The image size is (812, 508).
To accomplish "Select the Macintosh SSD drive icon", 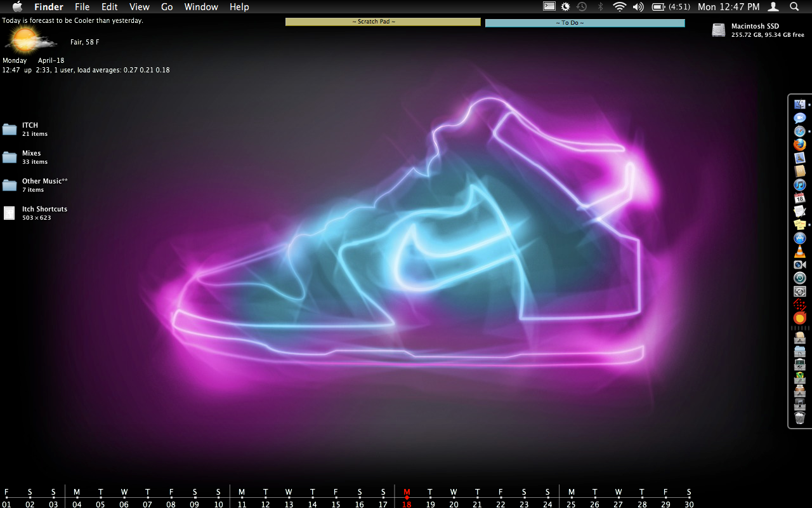I will coord(718,30).
